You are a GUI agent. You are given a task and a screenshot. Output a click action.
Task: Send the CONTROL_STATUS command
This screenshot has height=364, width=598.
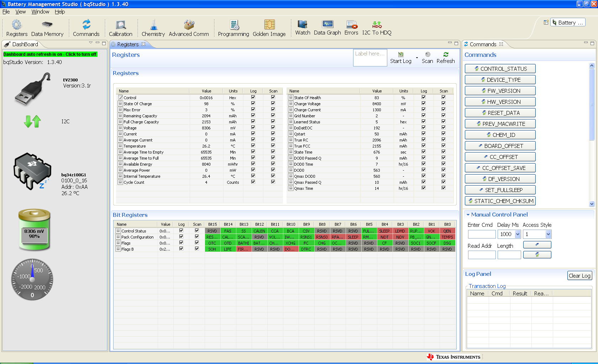[500, 69]
